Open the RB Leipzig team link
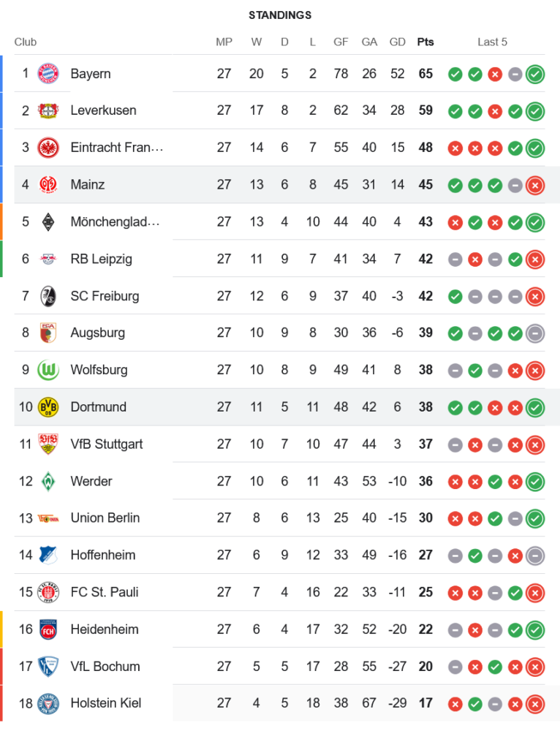The width and height of the screenshot is (560, 731). [101, 259]
